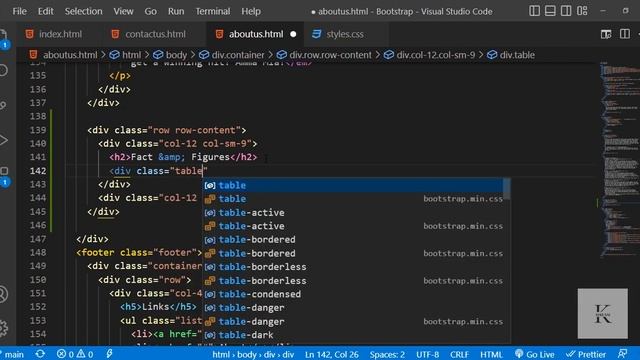
Task: Open the Extensions activity bar icon
Action: pos(4,175)
